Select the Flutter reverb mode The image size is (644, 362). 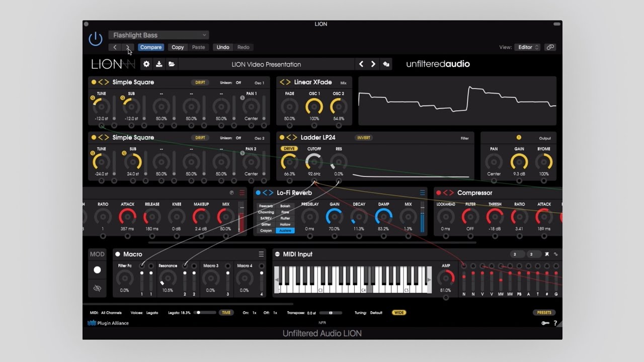[285, 218]
